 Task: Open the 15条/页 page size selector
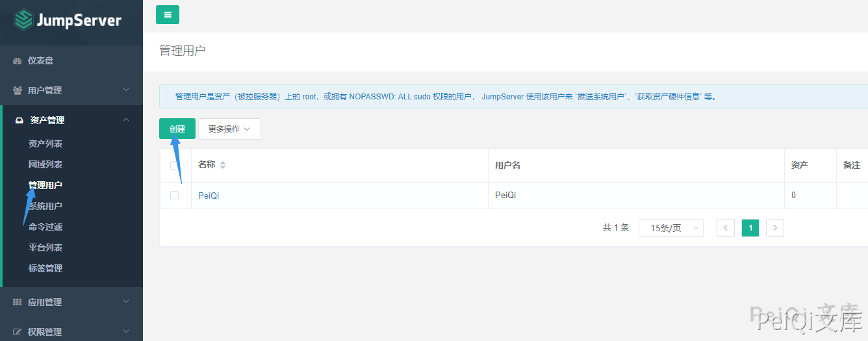point(670,228)
